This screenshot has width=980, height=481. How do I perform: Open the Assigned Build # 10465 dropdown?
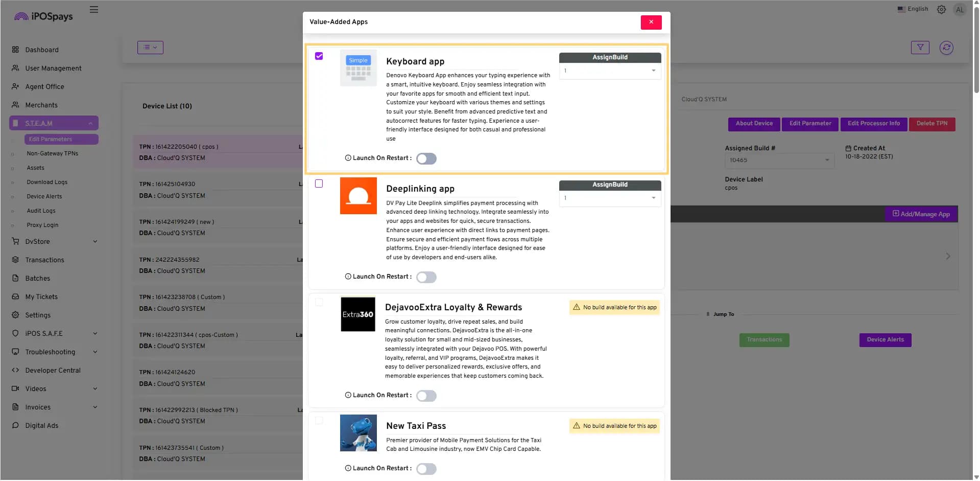pos(779,160)
